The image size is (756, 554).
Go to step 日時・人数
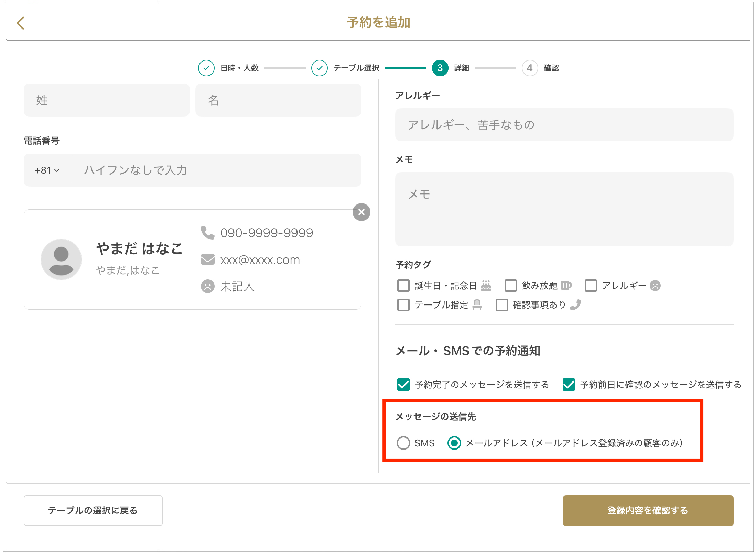pos(206,68)
